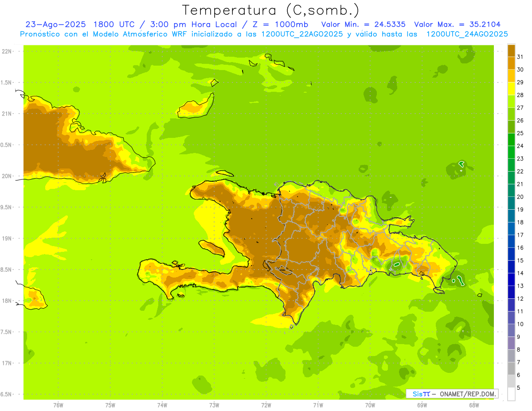
Task: Click color scale value 28
Action: (x=520, y=95)
